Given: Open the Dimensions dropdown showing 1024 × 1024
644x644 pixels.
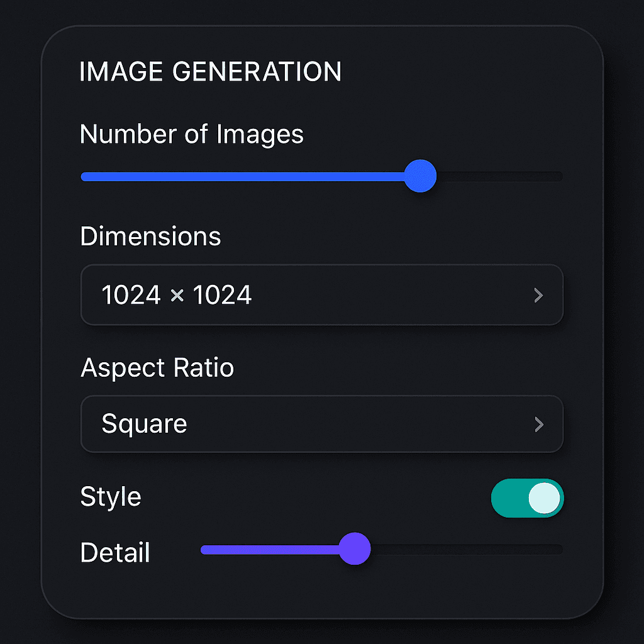Looking at the screenshot, I should click(x=322, y=295).
